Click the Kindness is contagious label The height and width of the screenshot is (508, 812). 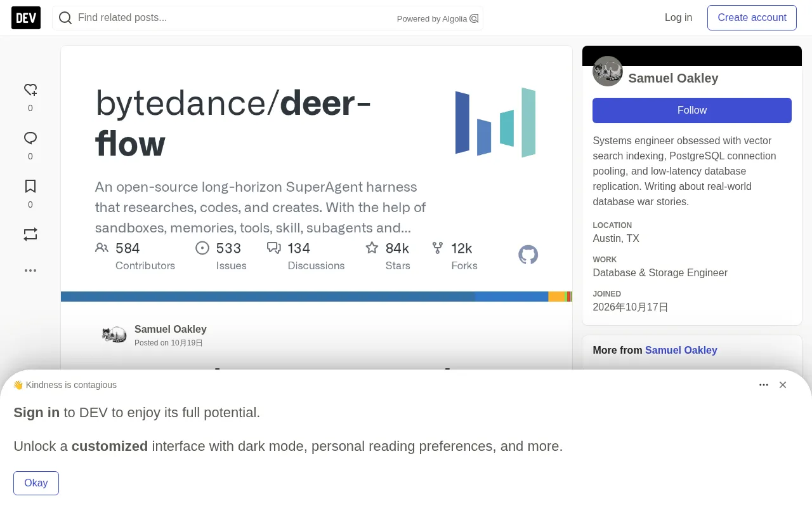click(x=71, y=385)
